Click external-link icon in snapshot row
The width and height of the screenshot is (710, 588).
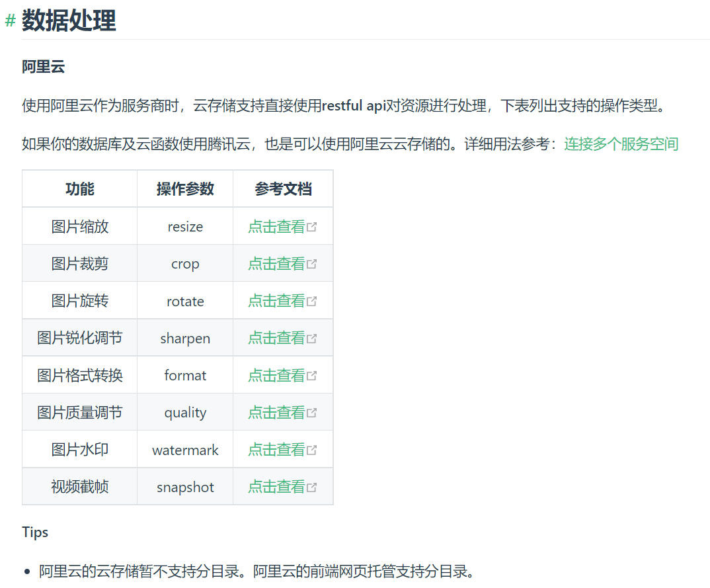tap(311, 487)
